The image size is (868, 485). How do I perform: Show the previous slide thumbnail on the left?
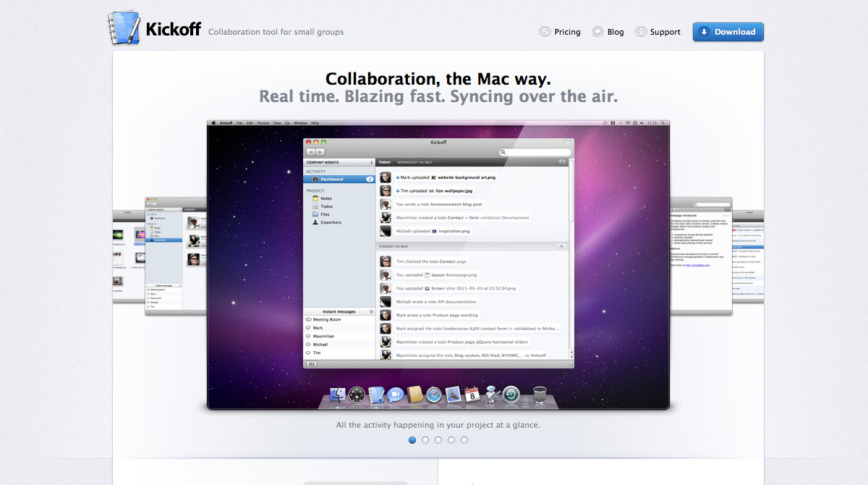tap(176, 256)
